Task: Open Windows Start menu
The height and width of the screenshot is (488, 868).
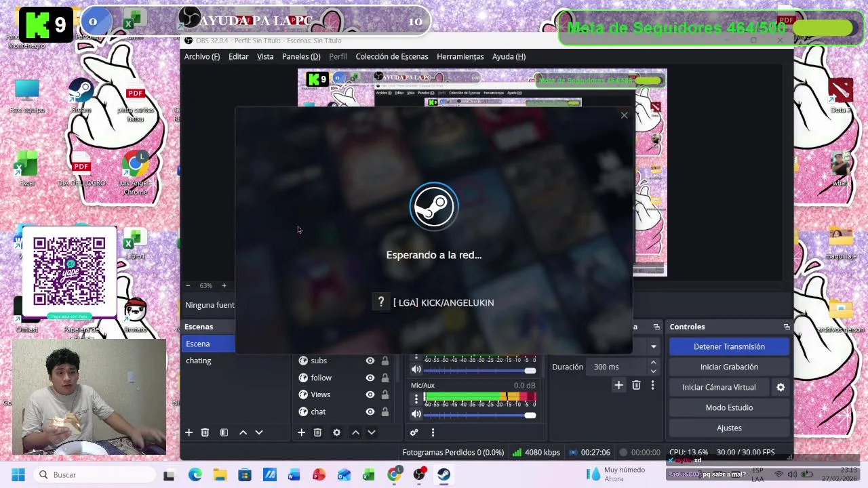Action: coord(18,474)
